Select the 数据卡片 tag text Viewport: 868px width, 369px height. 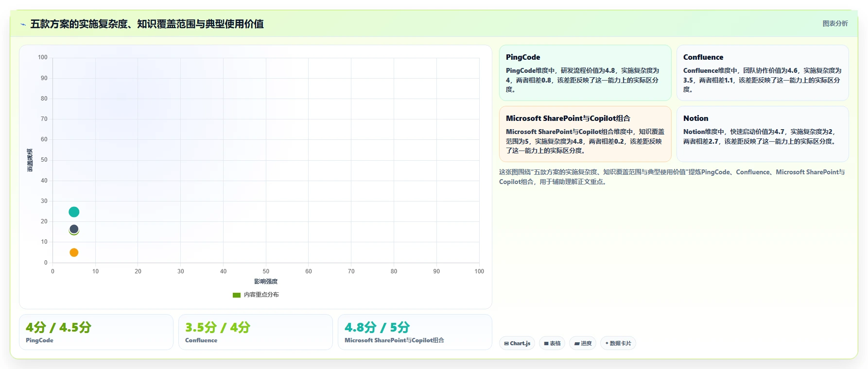click(x=621, y=343)
